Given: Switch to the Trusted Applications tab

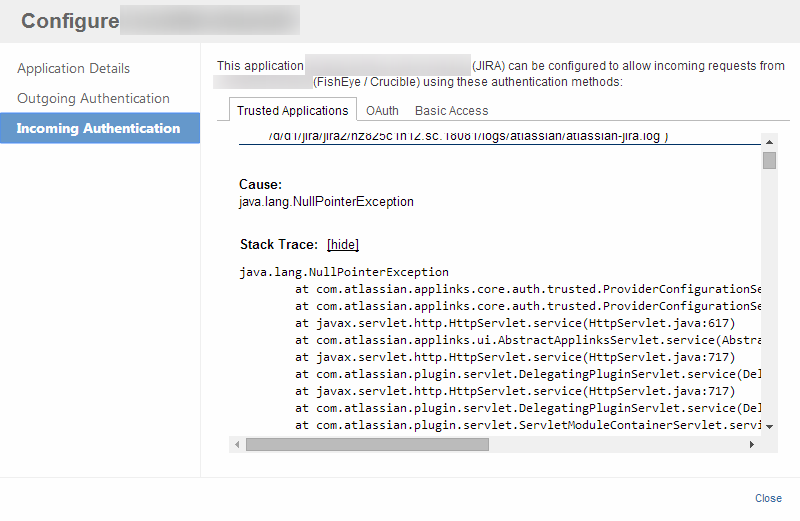Looking at the screenshot, I should pyautogui.click(x=292, y=110).
